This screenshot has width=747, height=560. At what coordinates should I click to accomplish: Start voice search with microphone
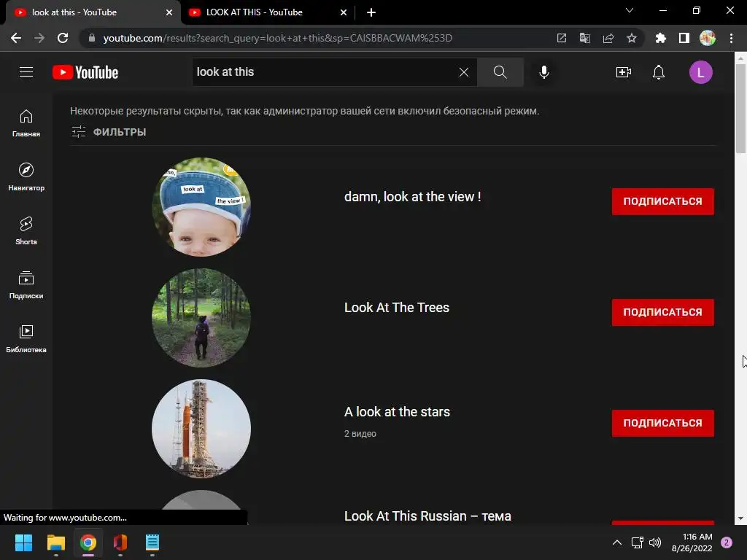(x=544, y=72)
